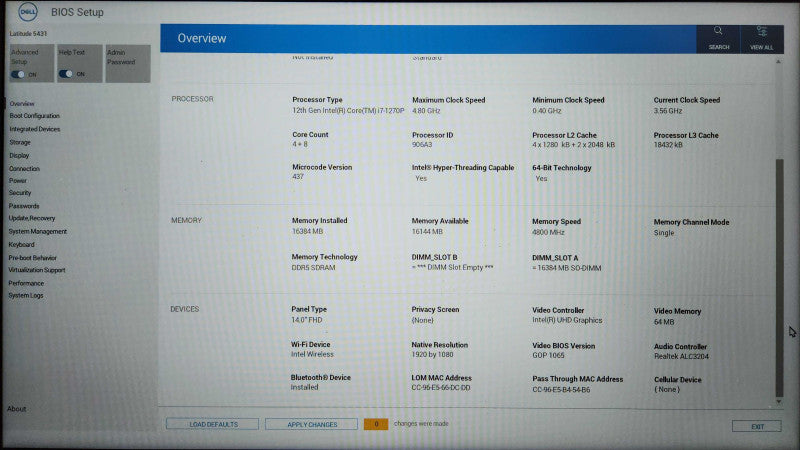Click the Processor ID value 906A3

[422, 145]
